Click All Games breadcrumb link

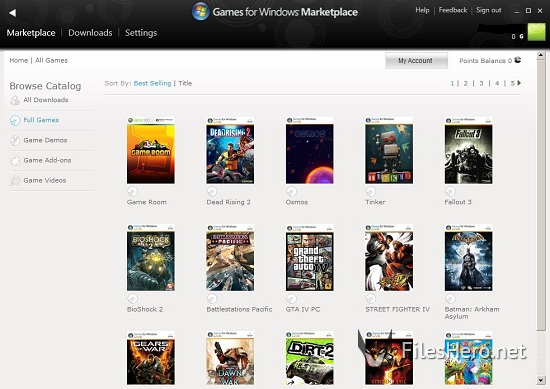pos(51,60)
